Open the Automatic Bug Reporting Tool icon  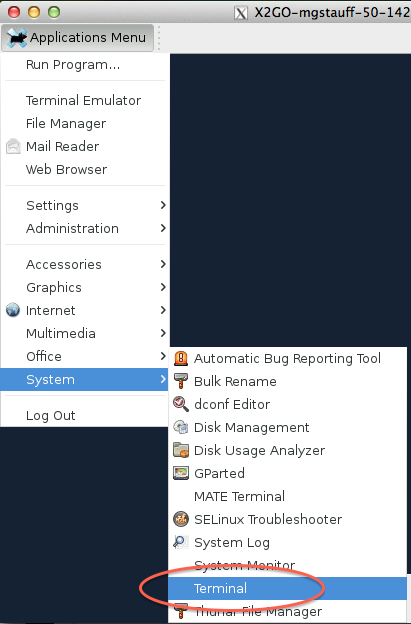coord(181,358)
